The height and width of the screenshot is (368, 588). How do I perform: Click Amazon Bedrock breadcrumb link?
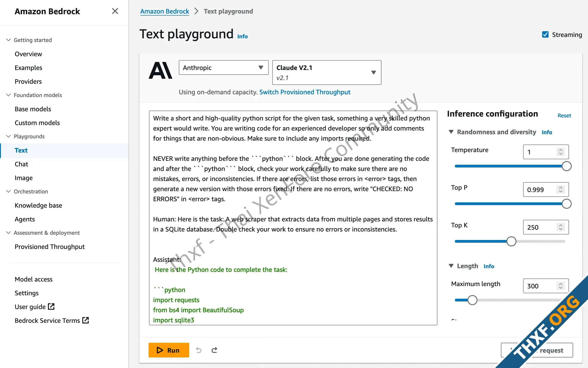pos(165,11)
